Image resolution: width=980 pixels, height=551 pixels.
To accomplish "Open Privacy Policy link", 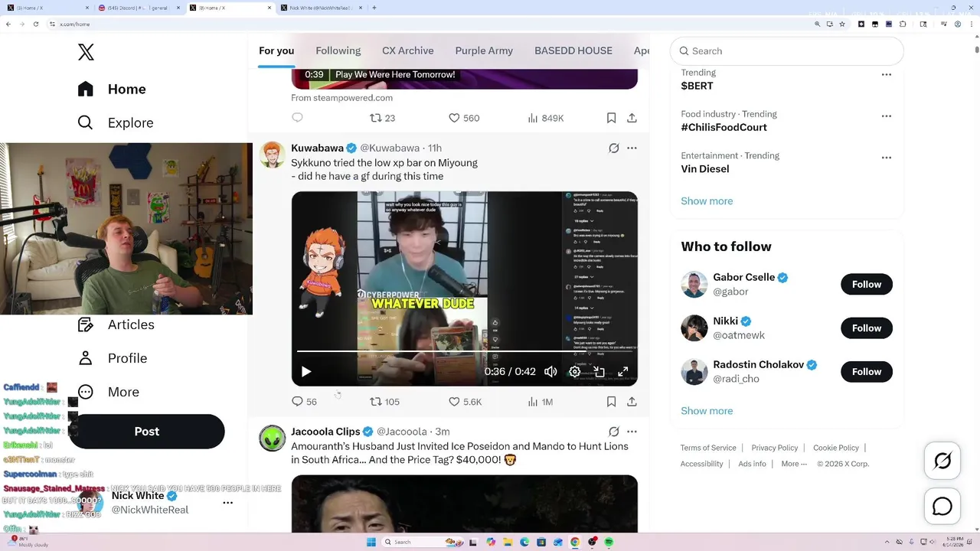I will [x=774, y=448].
